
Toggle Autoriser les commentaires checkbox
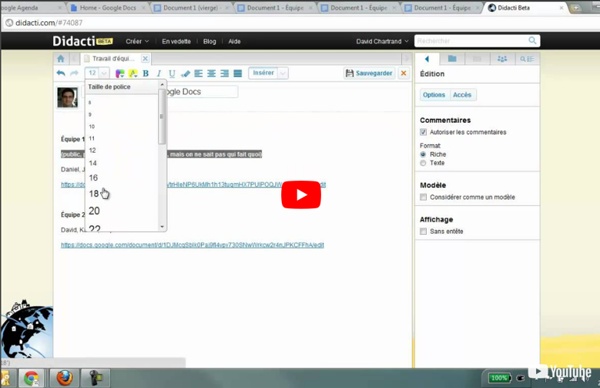click(x=423, y=132)
